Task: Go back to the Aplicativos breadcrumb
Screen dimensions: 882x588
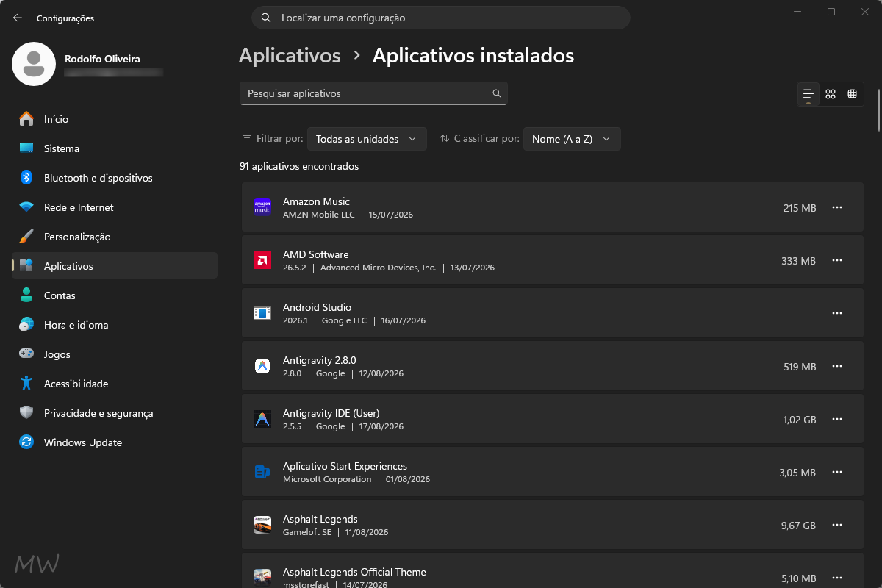Action: 290,56
